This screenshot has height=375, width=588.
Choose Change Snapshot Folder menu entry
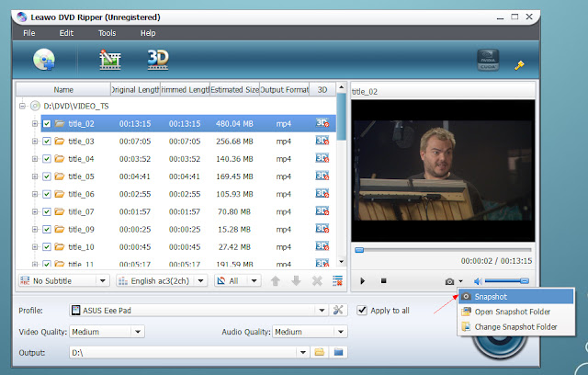click(516, 326)
